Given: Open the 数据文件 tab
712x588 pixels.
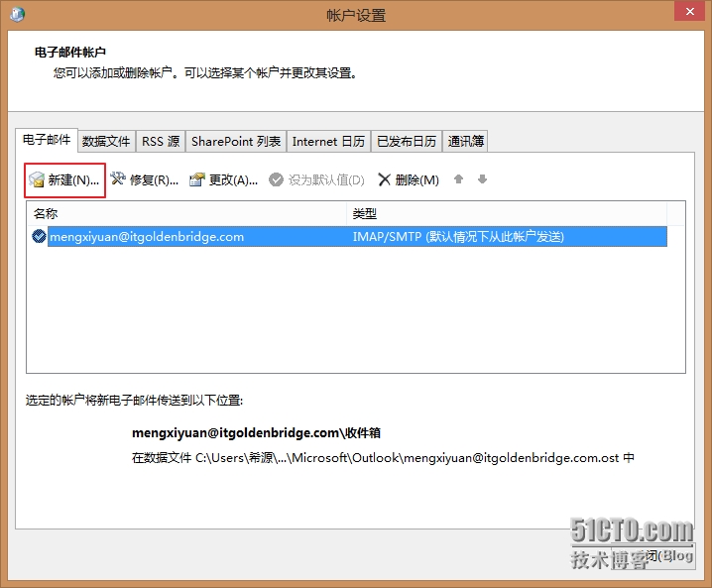Looking at the screenshot, I should pos(106,142).
